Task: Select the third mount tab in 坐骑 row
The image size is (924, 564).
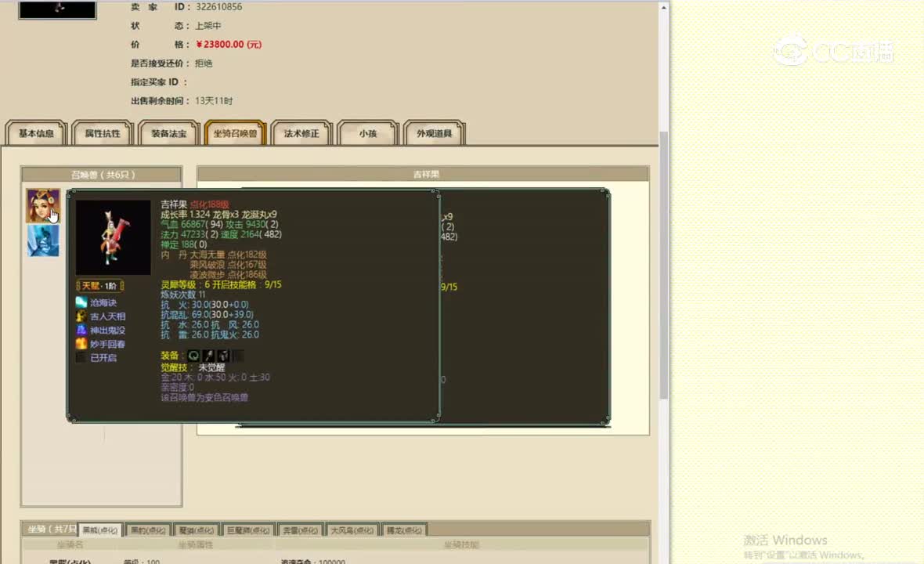Action: point(197,530)
